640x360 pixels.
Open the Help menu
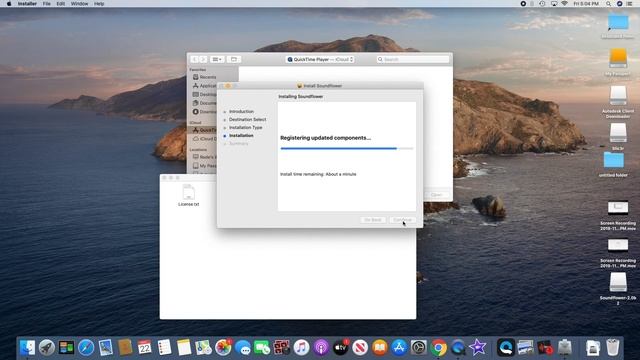[x=99, y=4]
